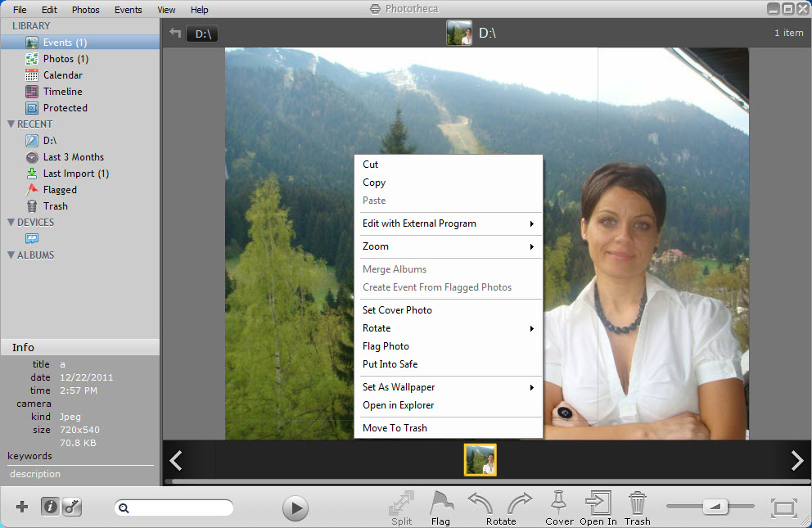
Task: Toggle the Info panel button
Action: [50, 507]
